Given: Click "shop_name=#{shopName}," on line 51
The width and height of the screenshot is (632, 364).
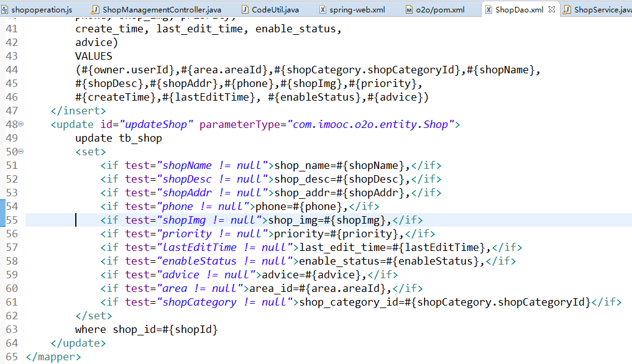Looking at the screenshot, I should coord(342,166).
